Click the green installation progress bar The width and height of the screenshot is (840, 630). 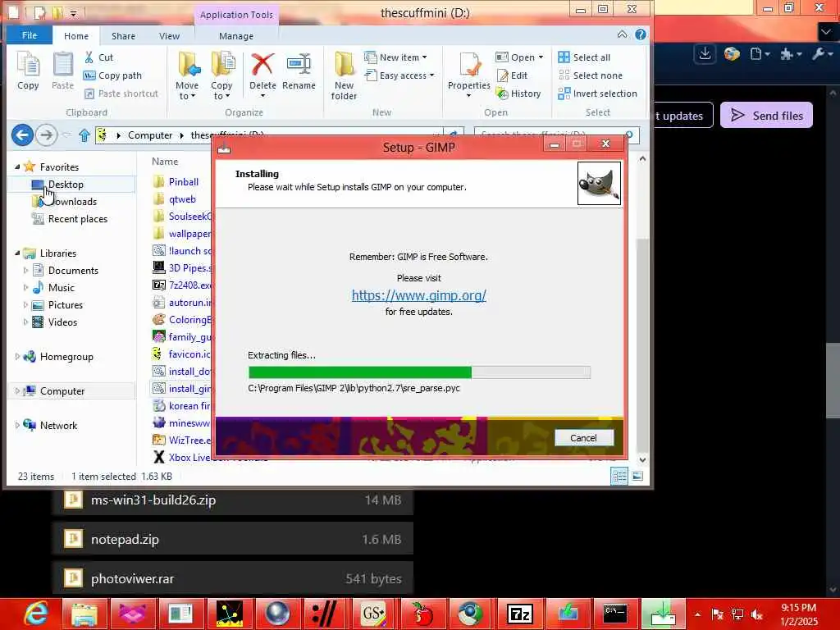tap(419, 372)
